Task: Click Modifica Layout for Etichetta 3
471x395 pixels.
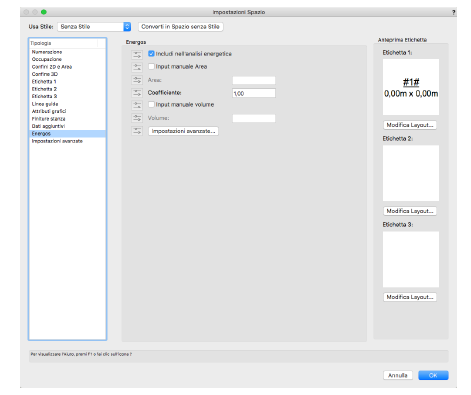Action: pos(410,297)
